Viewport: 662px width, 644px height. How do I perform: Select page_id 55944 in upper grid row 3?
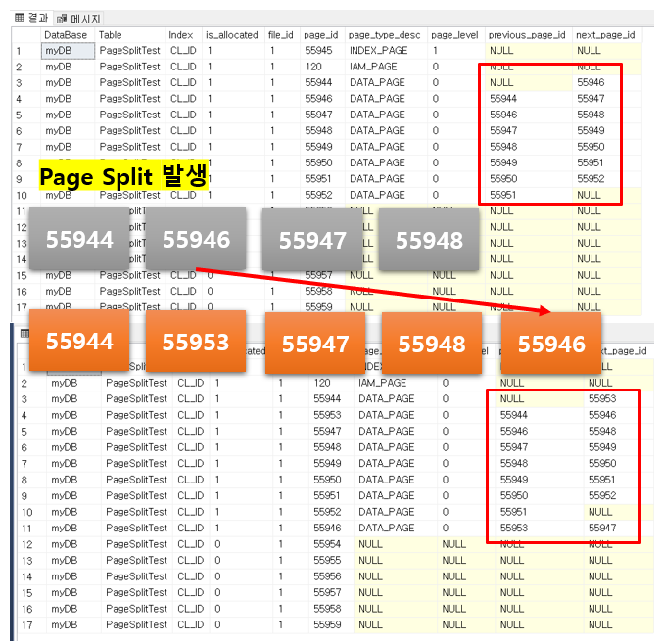pos(322,83)
